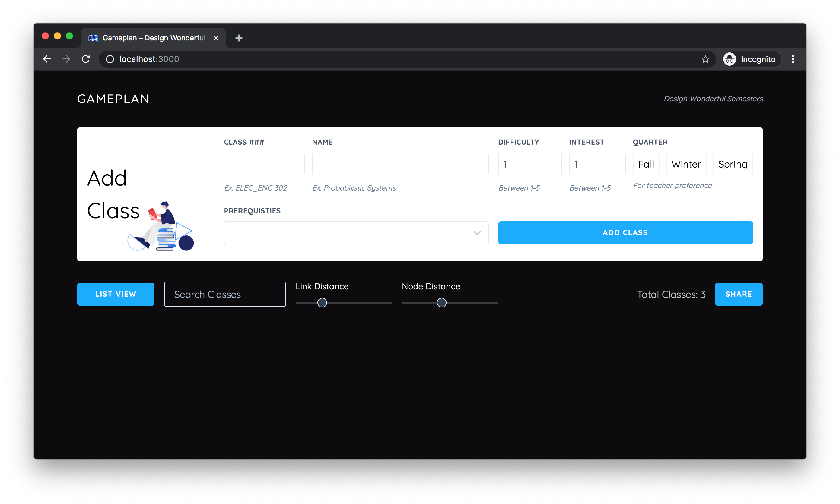The height and width of the screenshot is (504, 840).
Task: Bookmark page with star icon
Action: (x=705, y=59)
